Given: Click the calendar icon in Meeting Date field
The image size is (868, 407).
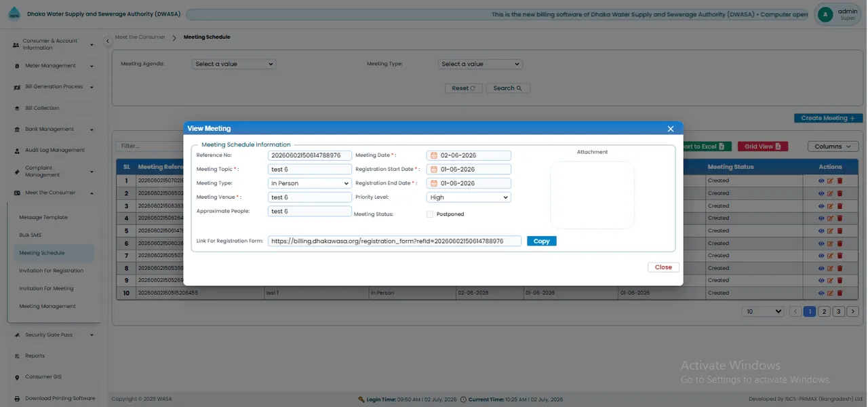Looking at the screenshot, I should point(434,155).
